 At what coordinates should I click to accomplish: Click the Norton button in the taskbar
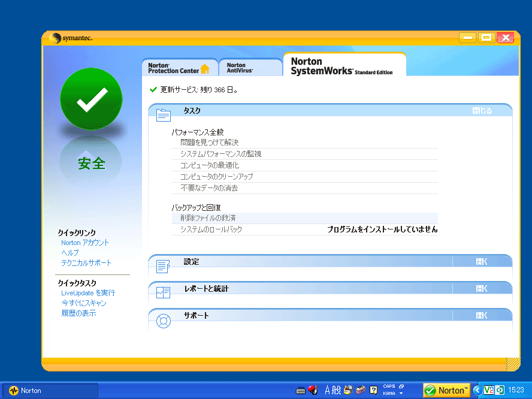point(50,391)
